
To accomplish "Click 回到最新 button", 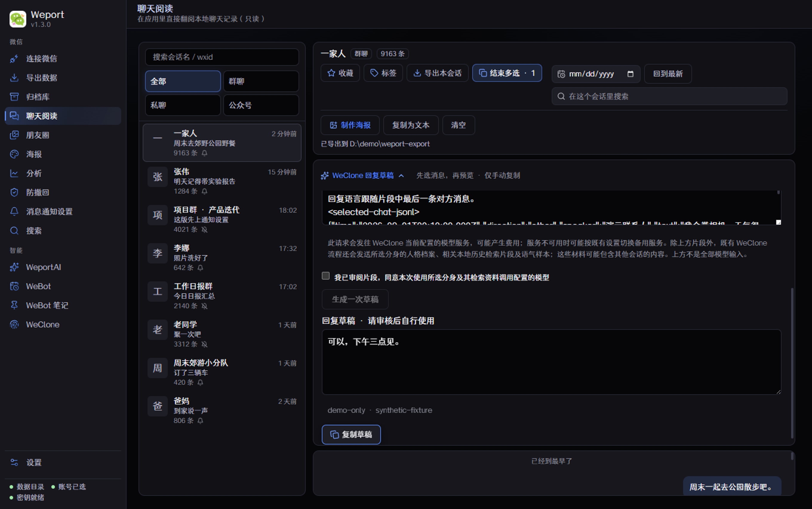I will [x=668, y=74].
